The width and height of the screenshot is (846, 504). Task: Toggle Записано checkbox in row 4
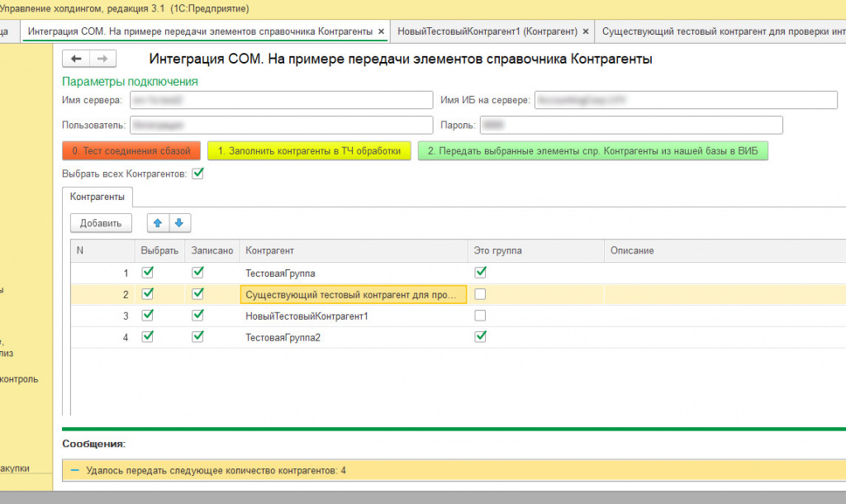click(198, 337)
